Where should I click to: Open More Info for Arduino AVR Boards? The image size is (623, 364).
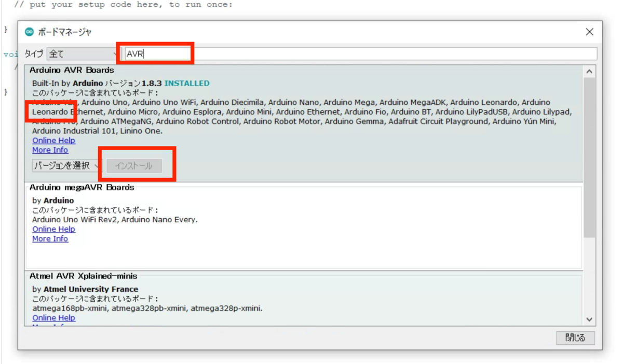50,150
